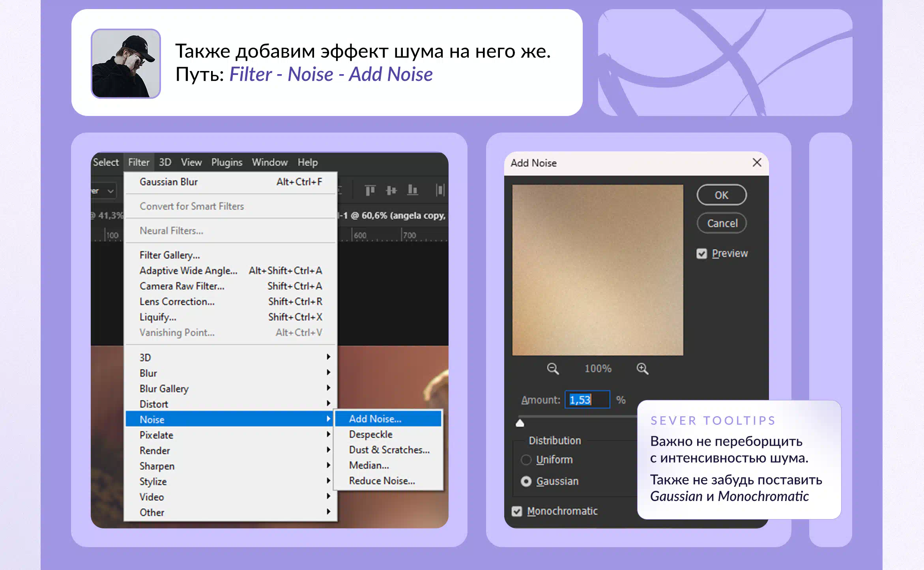Cancel the Add Noise dialog

722,223
